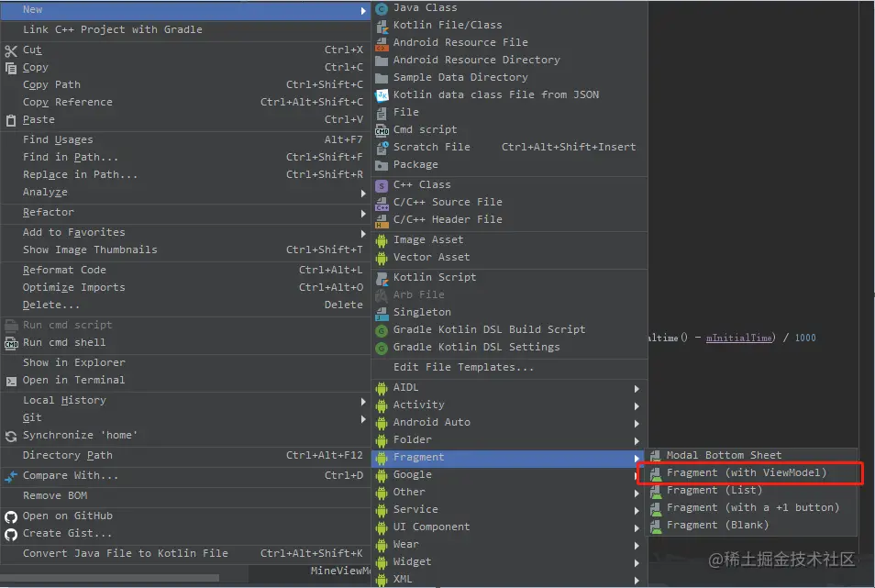This screenshot has height=588, width=875.
Task: Click the Vector Asset android icon
Action: [x=382, y=258]
